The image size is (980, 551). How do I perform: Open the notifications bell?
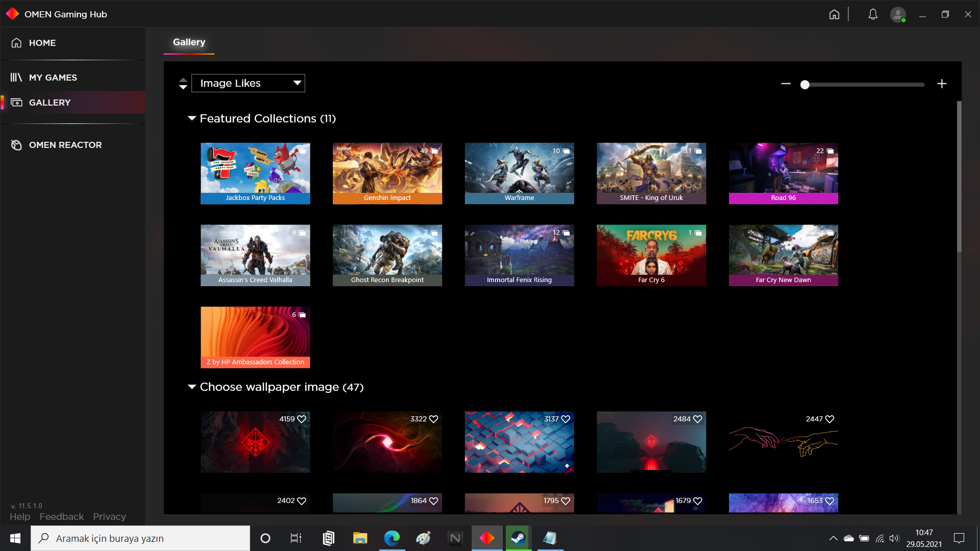tap(873, 14)
